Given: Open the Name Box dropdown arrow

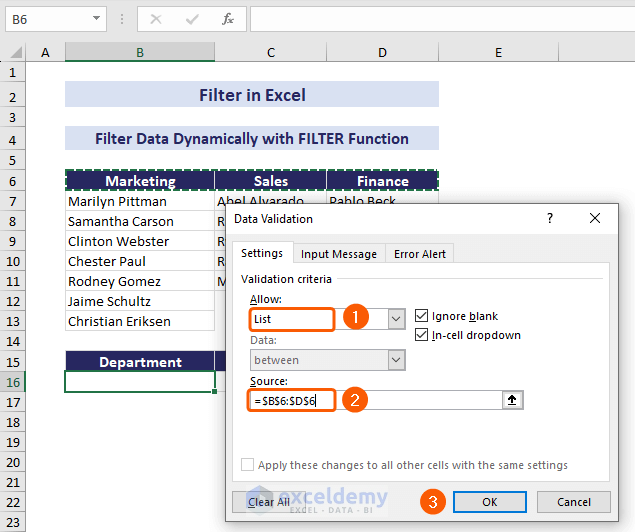Looking at the screenshot, I should tap(96, 19).
